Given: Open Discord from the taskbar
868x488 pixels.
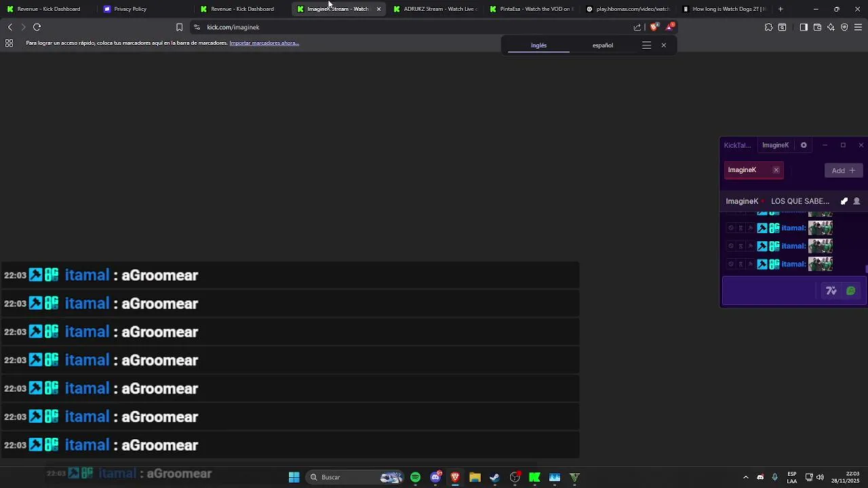Looking at the screenshot, I should pos(435,477).
